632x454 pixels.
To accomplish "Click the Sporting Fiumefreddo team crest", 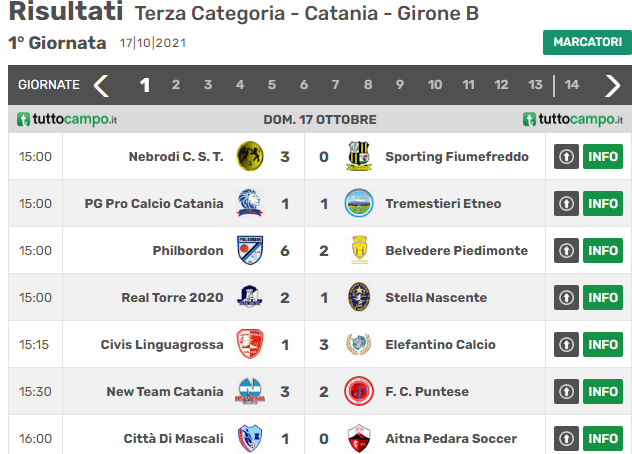I will click(x=359, y=156).
